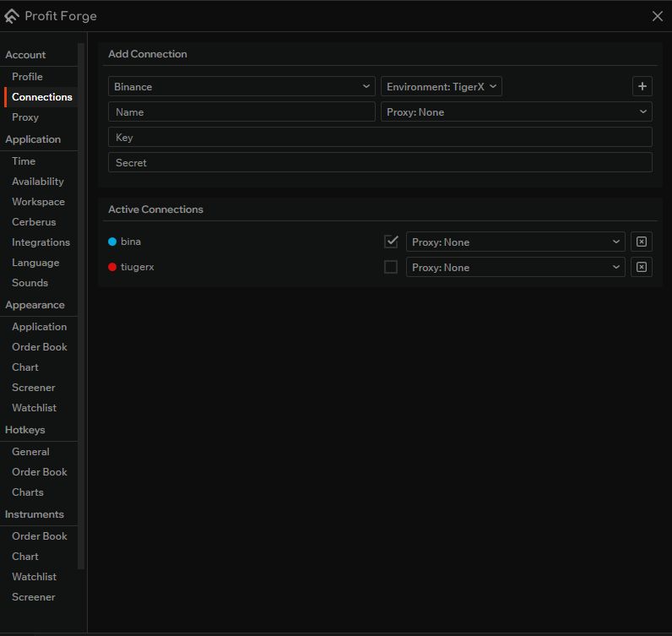Disable the bina connection checkbox
672x636 pixels.
[391, 242]
